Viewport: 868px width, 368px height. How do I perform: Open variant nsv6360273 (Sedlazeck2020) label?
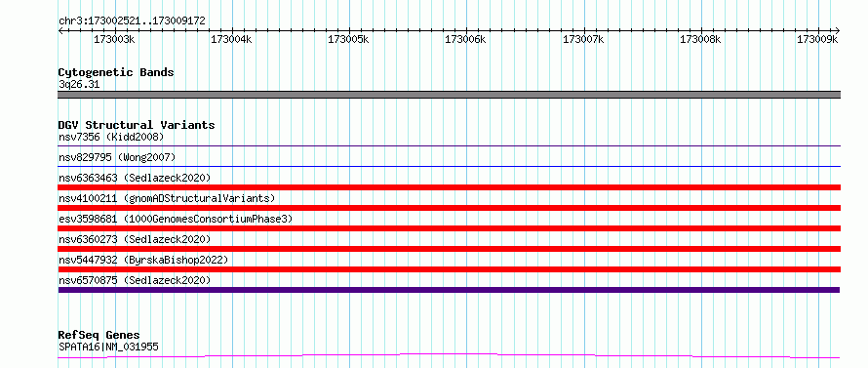(135, 239)
